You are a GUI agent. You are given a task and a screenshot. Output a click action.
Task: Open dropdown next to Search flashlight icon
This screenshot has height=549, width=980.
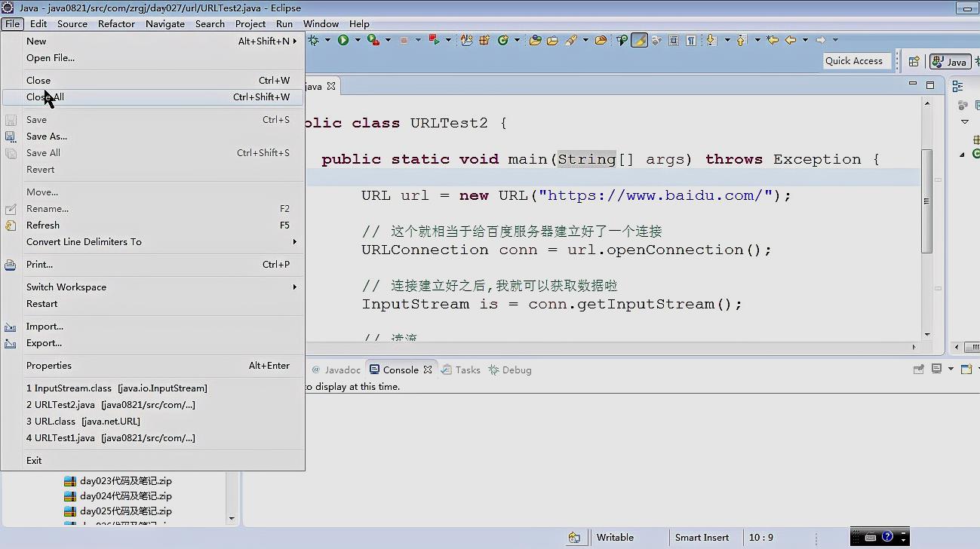pos(585,40)
